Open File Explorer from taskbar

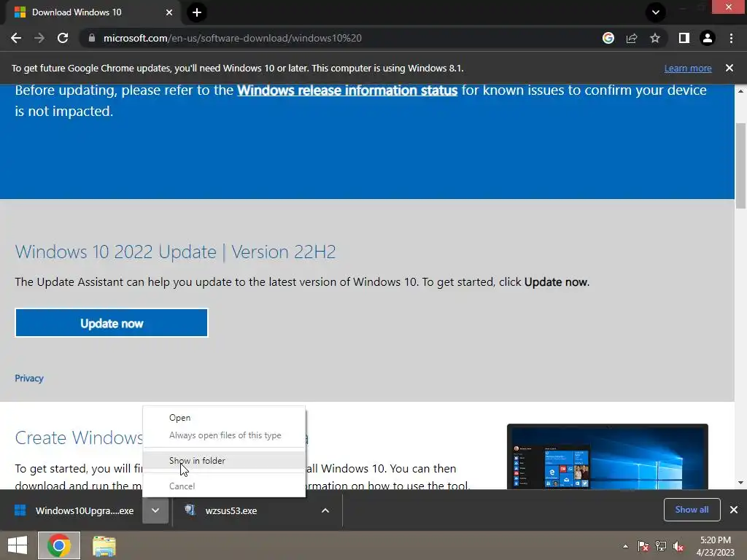(x=104, y=546)
